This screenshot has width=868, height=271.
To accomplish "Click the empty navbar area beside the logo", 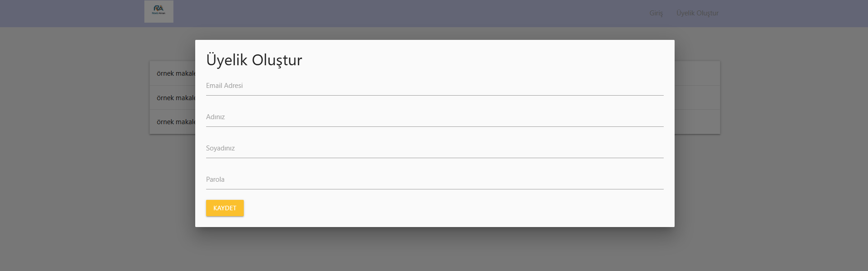I will (x=386, y=13).
